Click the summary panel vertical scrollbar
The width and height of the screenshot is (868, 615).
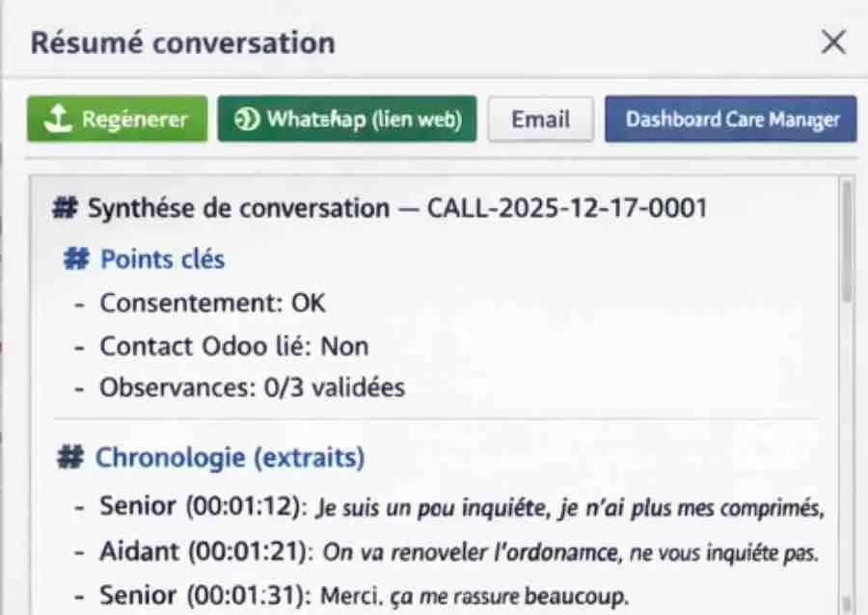[846, 241]
